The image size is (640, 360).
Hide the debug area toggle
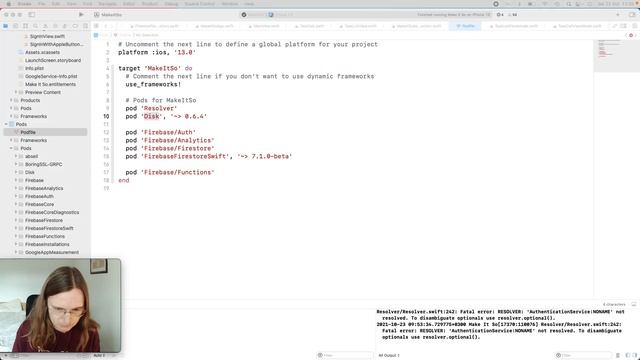pyautogui.click(x=633, y=304)
